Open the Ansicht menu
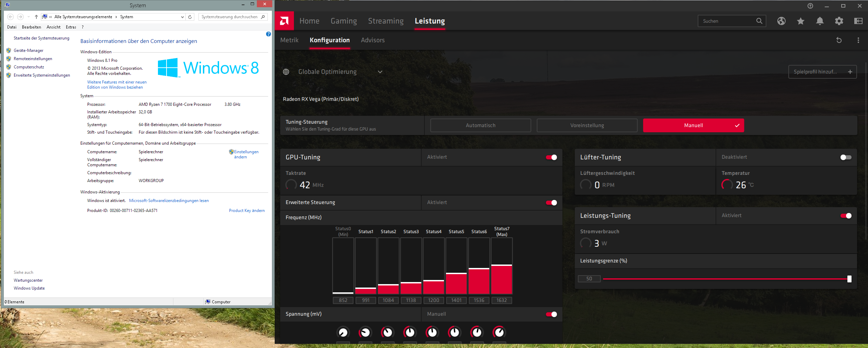The height and width of the screenshot is (348, 868). pos(54,27)
